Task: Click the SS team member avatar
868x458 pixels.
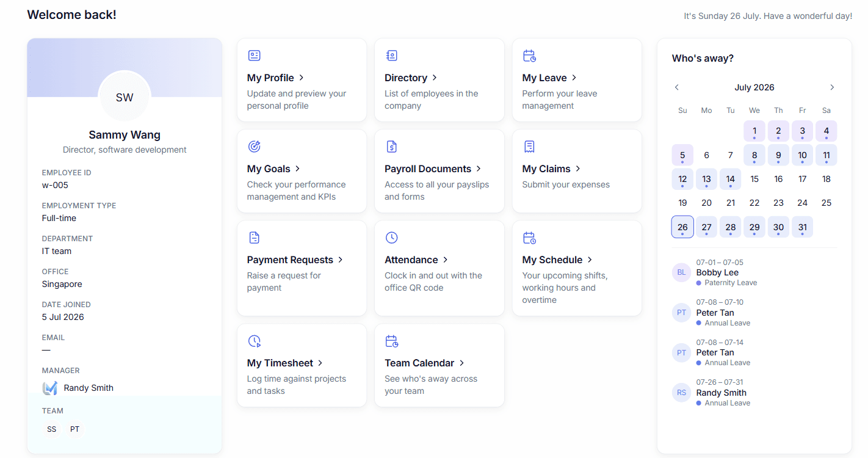Action: [x=52, y=429]
